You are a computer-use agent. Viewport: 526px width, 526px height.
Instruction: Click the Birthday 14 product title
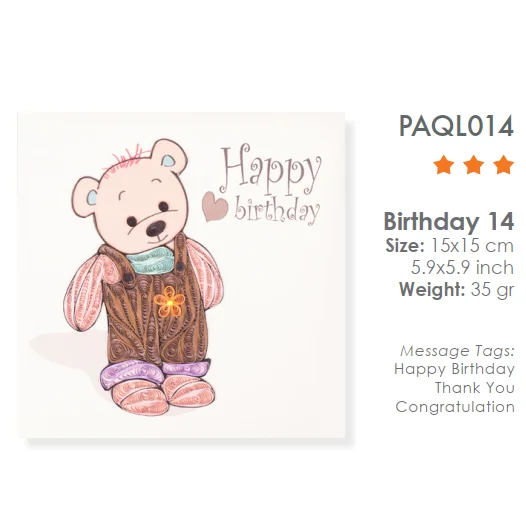tap(449, 222)
